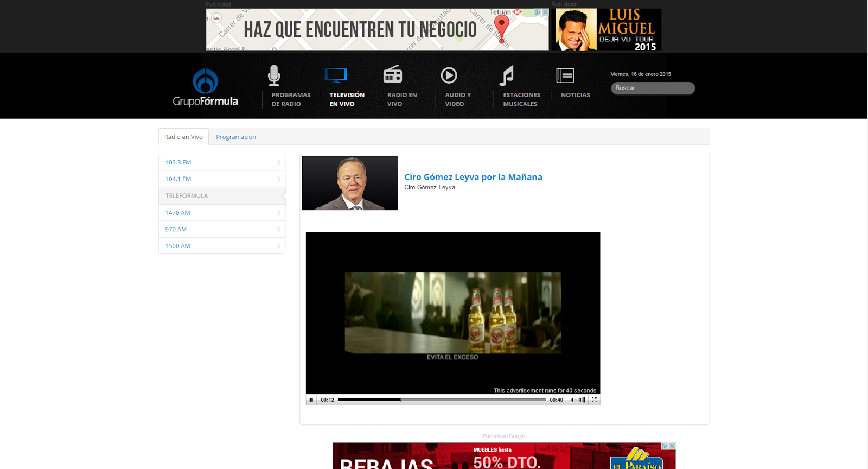Screen dimensions: 868x469
Task: Click the newspaper icon for Noticias
Action: pyautogui.click(x=565, y=75)
